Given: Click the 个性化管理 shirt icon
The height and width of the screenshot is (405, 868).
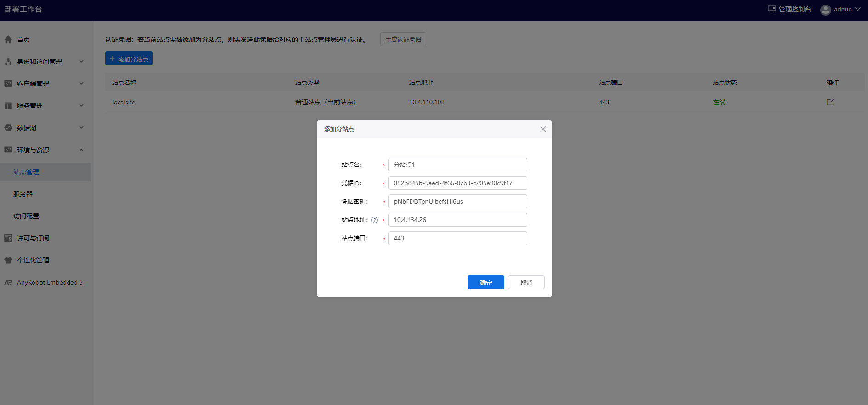Looking at the screenshot, I should tap(8, 260).
